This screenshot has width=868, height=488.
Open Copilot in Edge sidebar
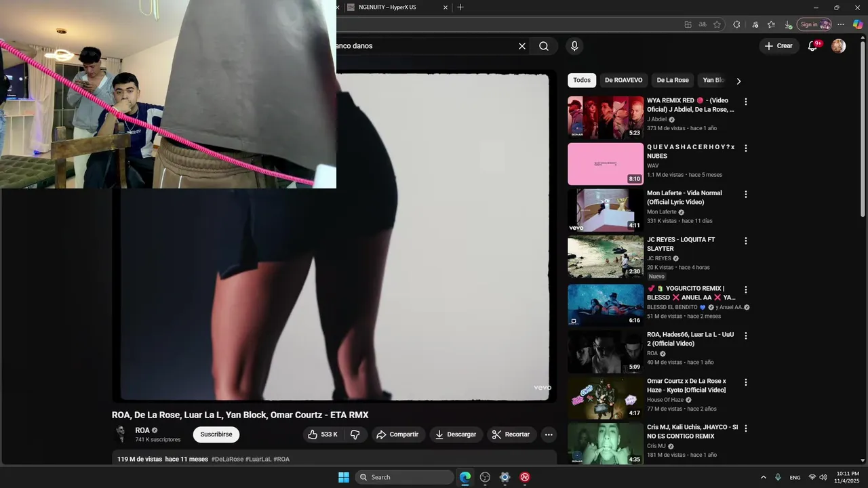(x=858, y=24)
